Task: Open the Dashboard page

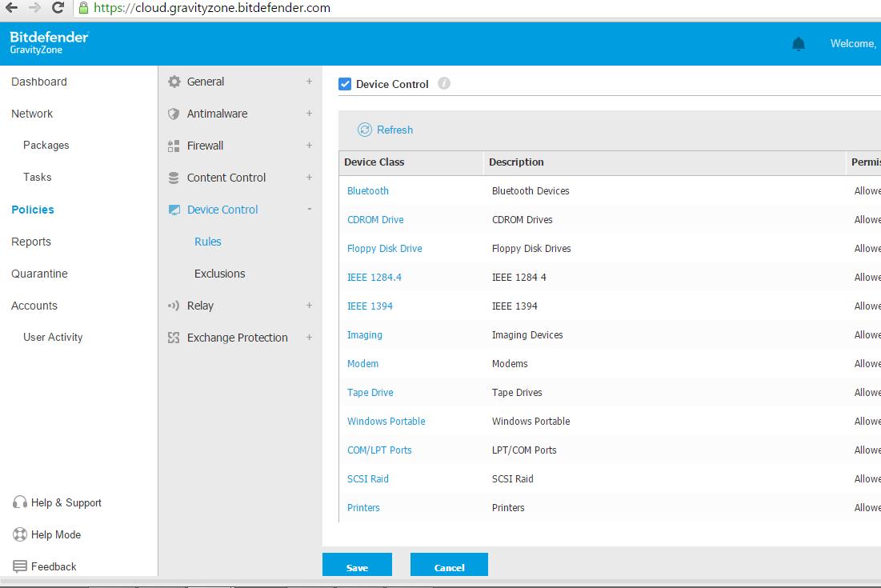Action: pyautogui.click(x=38, y=82)
